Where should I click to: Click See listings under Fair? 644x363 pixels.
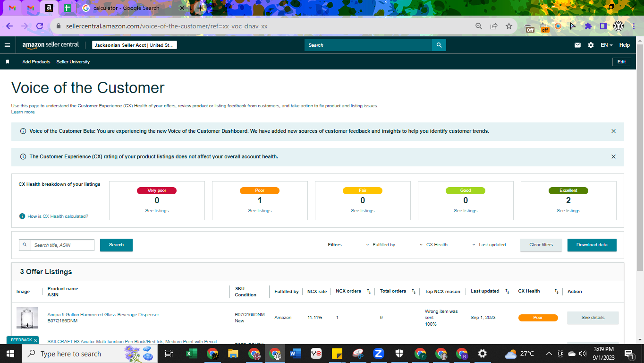363,211
